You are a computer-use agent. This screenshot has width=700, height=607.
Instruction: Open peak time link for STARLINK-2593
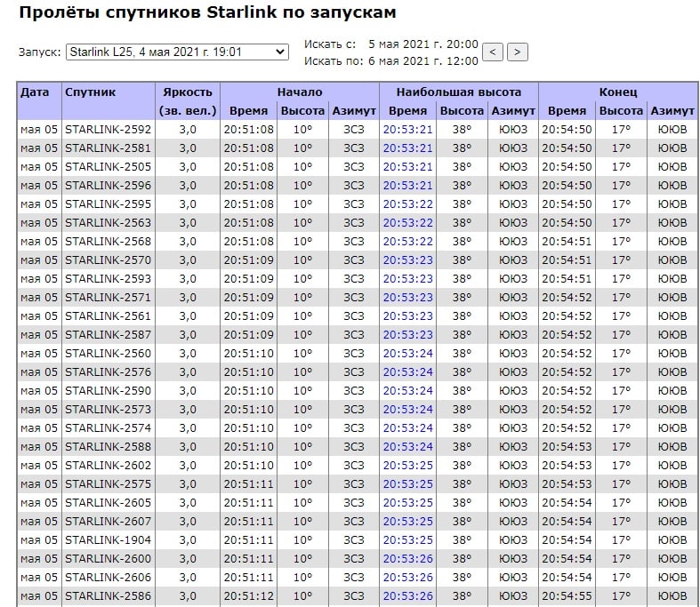(408, 279)
